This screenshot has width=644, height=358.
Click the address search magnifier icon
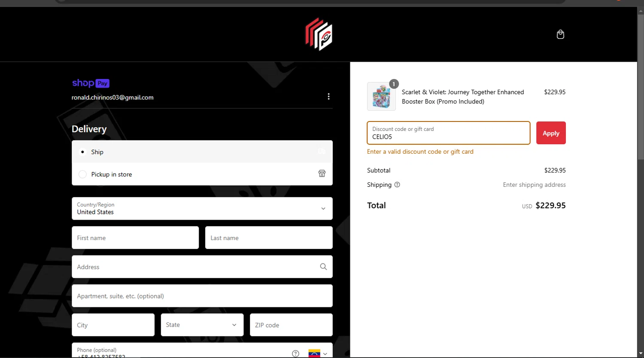[x=323, y=267]
